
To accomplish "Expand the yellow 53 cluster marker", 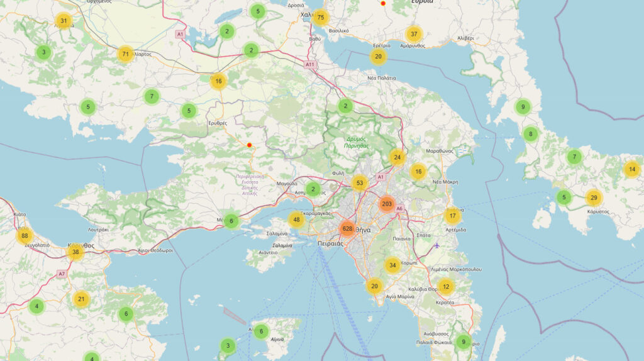I will (x=359, y=184).
